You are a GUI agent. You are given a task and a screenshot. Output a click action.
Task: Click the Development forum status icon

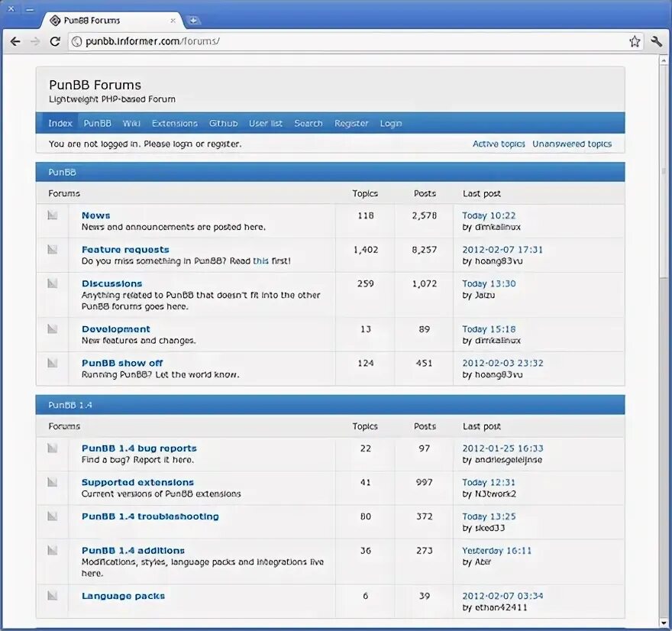pos(52,329)
